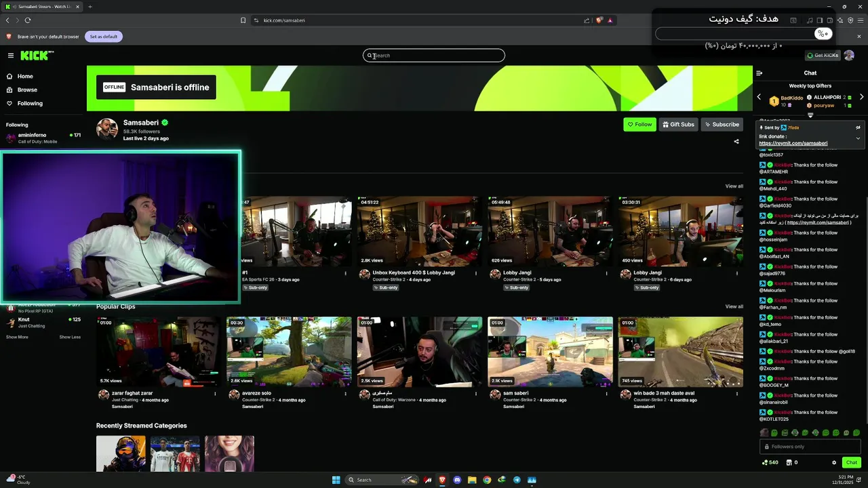
Task: Pick the first green emote in row
Action: [x=774, y=433]
